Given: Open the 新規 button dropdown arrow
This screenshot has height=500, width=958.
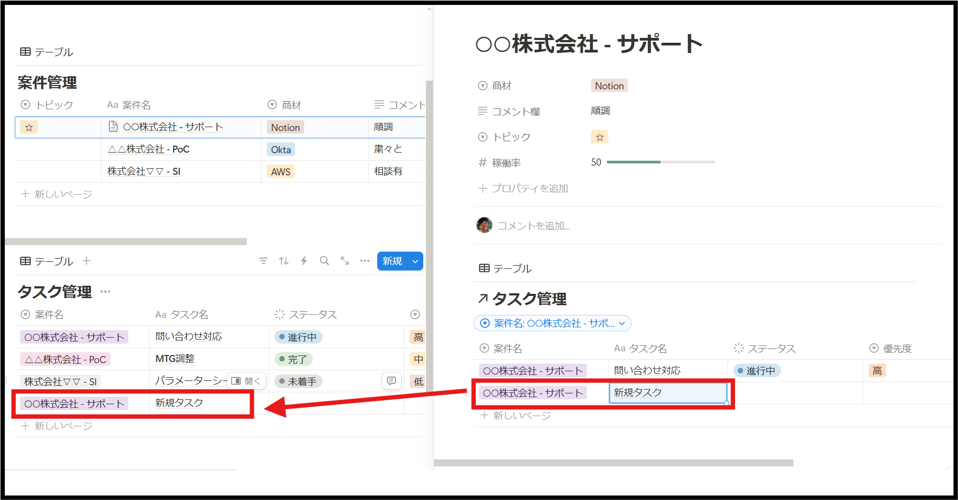Looking at the screenshot, I should [x=415, y=261].
